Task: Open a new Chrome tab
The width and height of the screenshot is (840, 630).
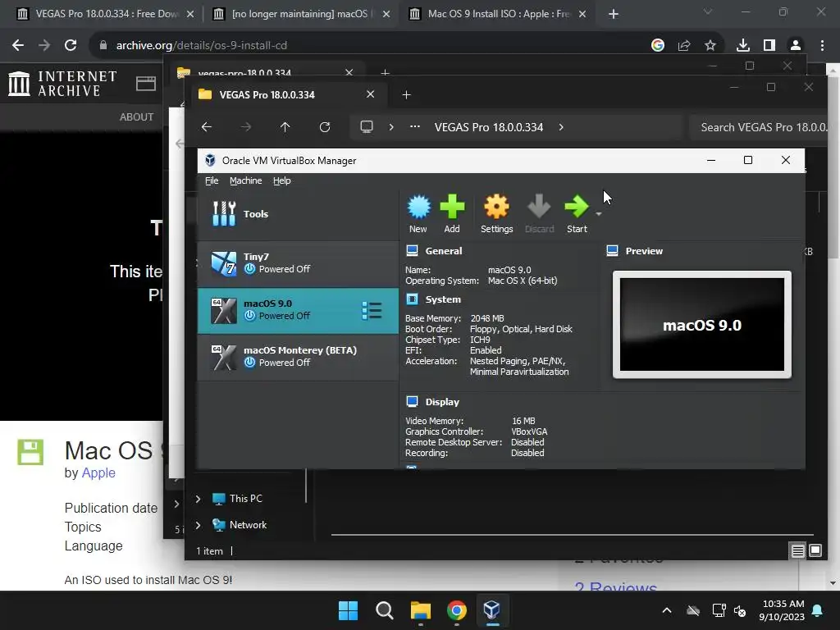Action: pyautogui.click(x=614, y=14)
